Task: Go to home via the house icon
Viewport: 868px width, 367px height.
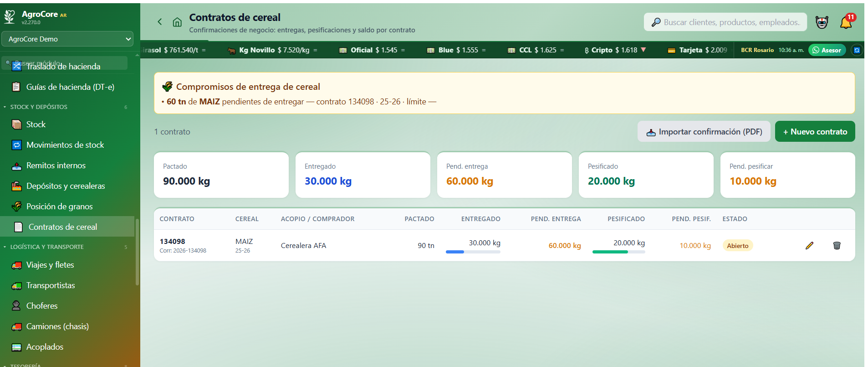Action: (x=177, y=22)
